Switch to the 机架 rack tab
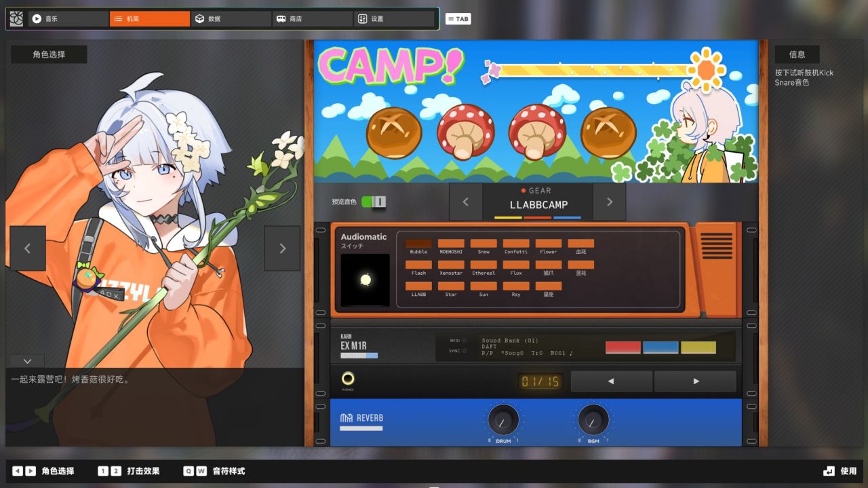Image resolution: width=868 pixels, height=488 pixels. pyautogui.click(x=150, y=19)
